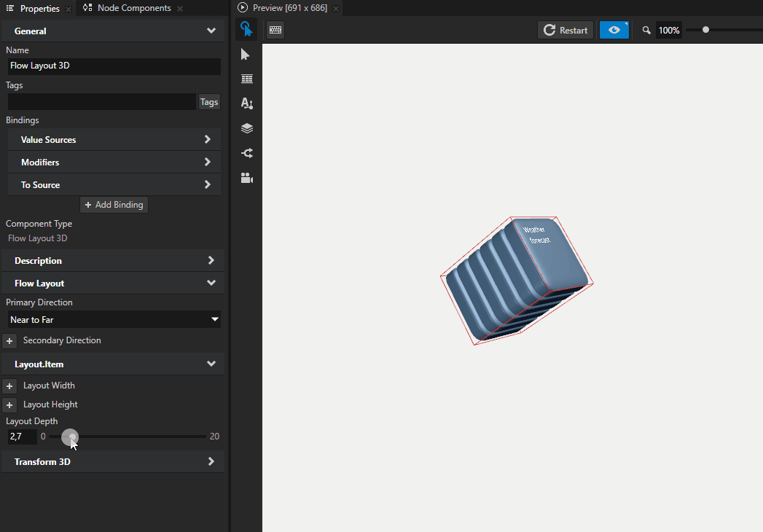This screenshot has width=763, height=532.
Task: Expand the Transform 3D section
Action: (x=114, y=461)
